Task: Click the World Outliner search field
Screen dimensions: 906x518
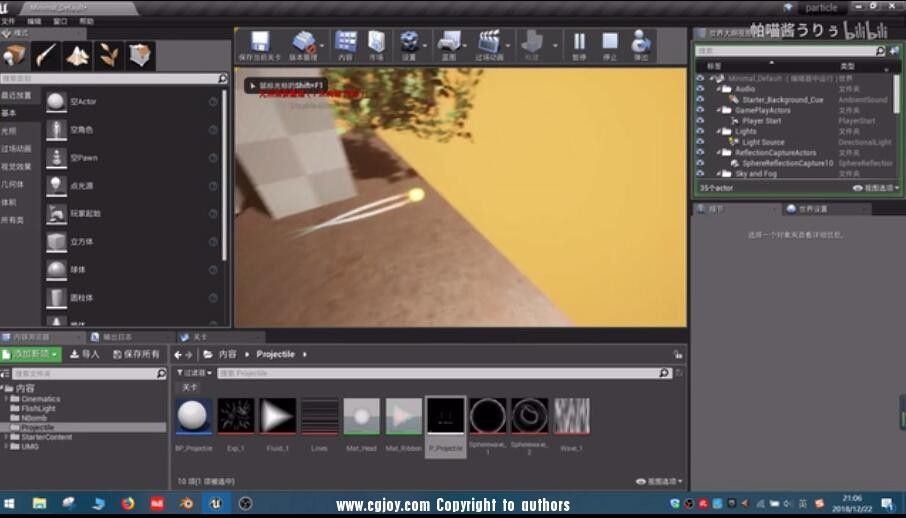Action: click(x=789, y=51)
